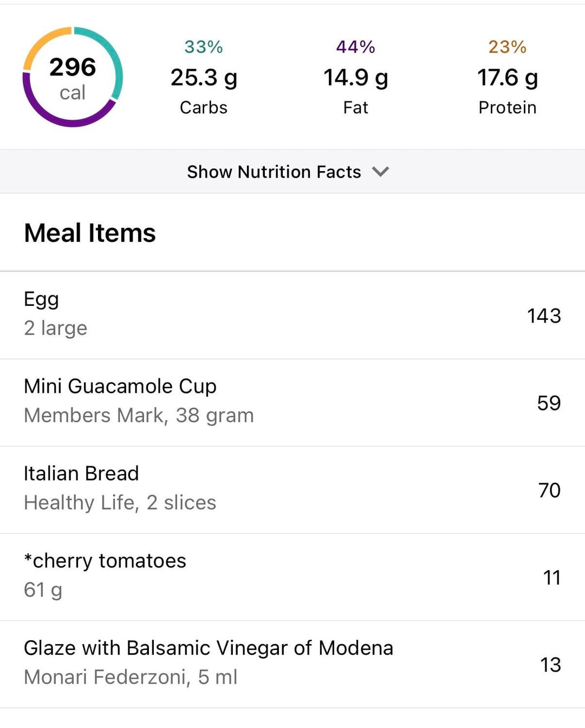This screenshot has height=728, width=585.
Task: Tap the 296 cal total in the ring
Action: coord(73,77)
